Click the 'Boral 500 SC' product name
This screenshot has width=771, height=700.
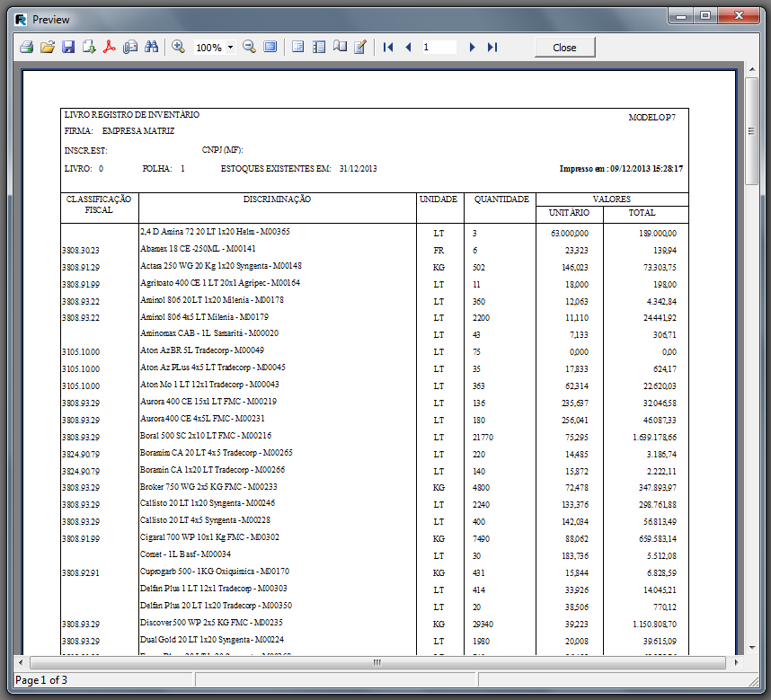tap(206, 436)
